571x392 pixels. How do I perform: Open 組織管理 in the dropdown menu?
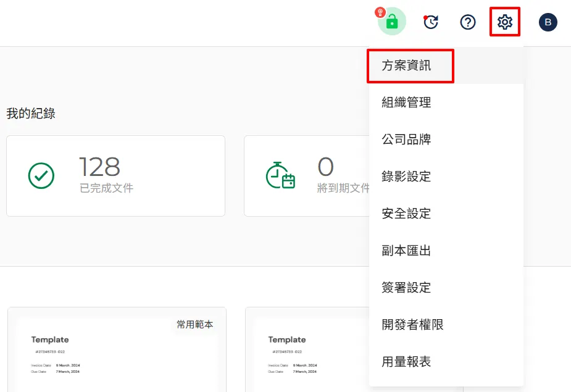407,103
